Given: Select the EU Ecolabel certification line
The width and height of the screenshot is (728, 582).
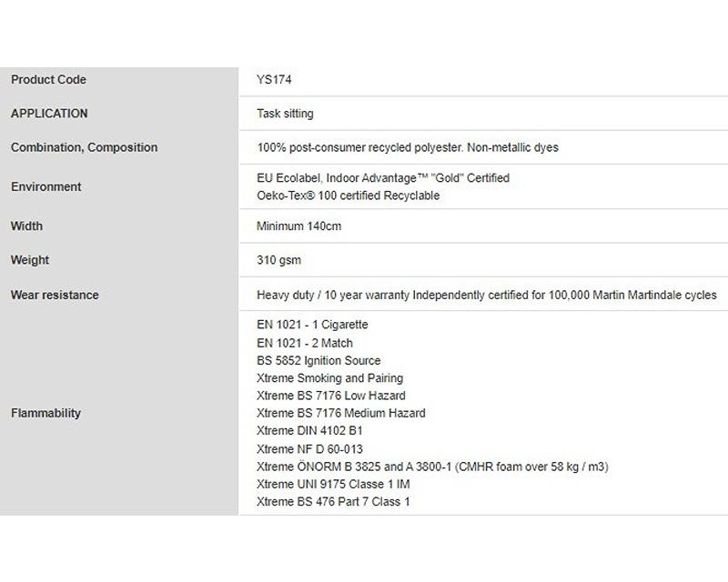Looking at the screenshot, I should (383, 178).
